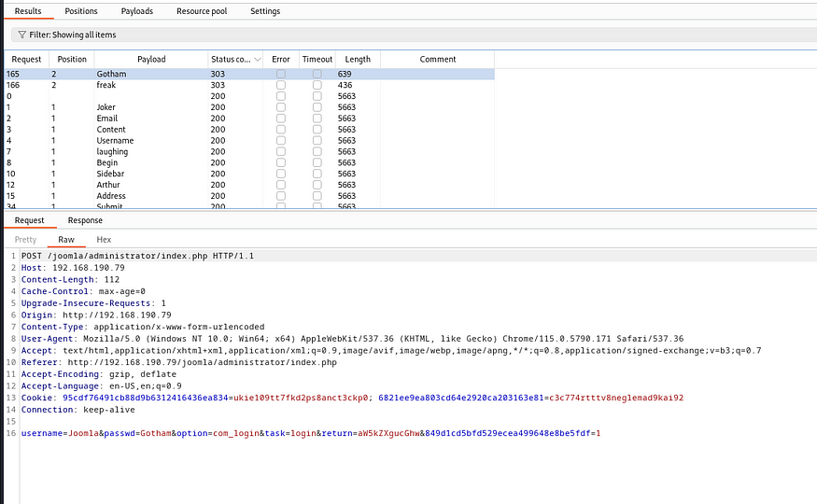Toggle Error checkbox in the Content row

[281, 129]
